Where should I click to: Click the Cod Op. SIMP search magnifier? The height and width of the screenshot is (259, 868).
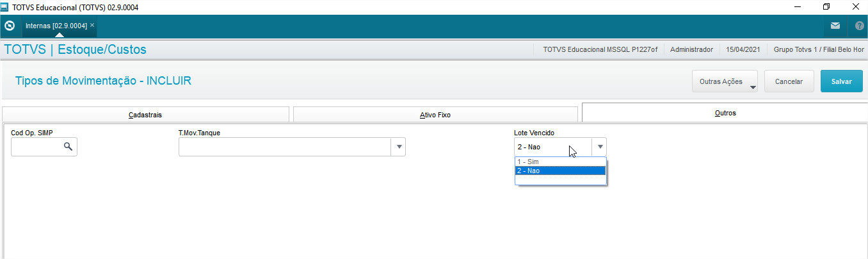68,147
